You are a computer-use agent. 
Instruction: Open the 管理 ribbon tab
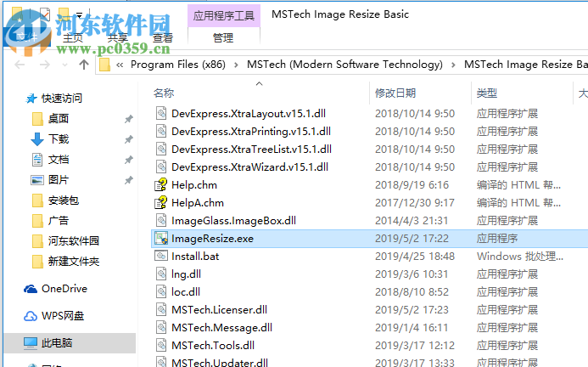click(223, 38)
